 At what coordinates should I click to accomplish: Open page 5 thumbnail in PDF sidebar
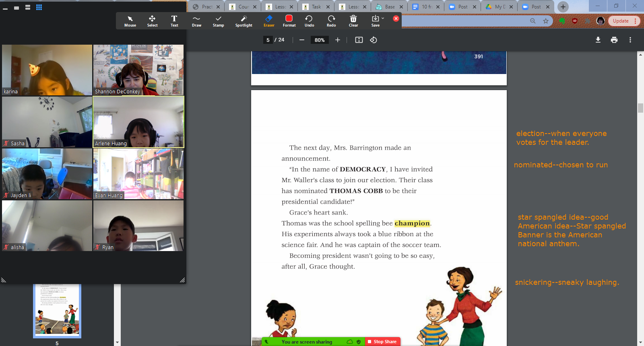click(57, 311)
